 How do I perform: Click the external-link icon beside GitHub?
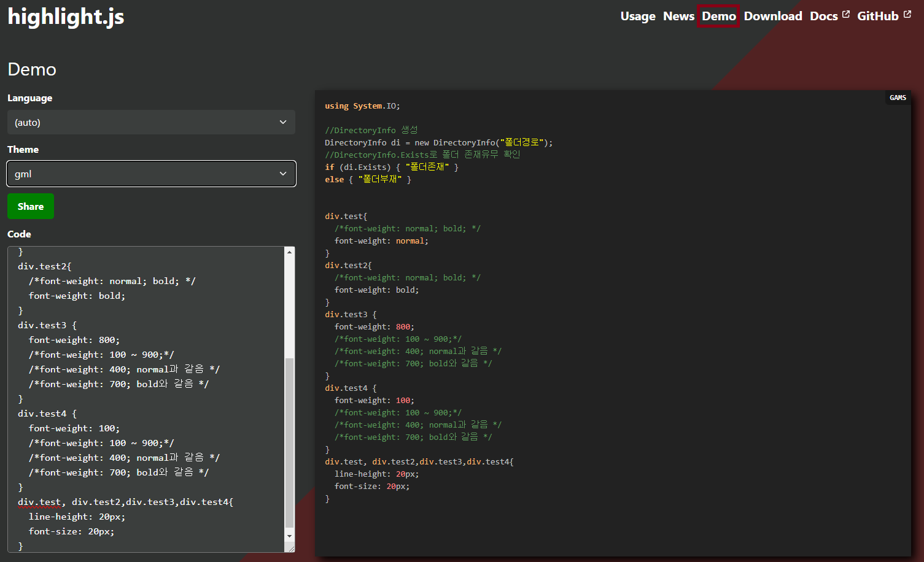pyautogui.click(x=907, y=14)
